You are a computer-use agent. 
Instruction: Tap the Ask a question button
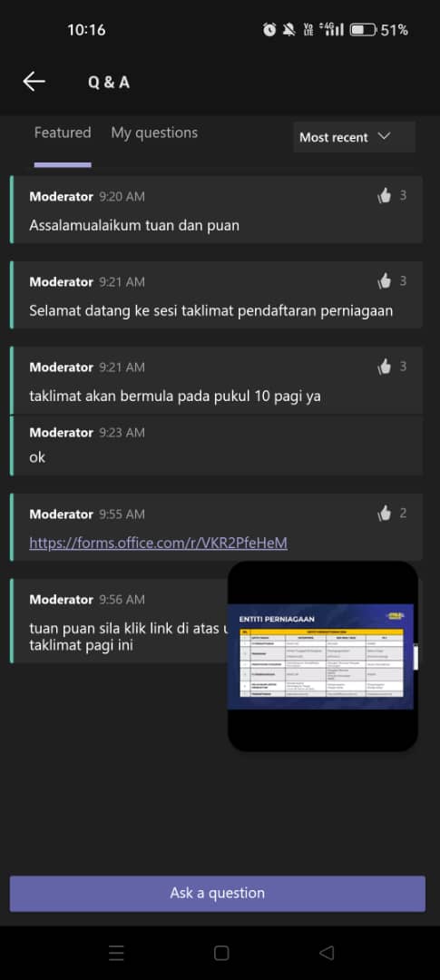pos(218,893)
